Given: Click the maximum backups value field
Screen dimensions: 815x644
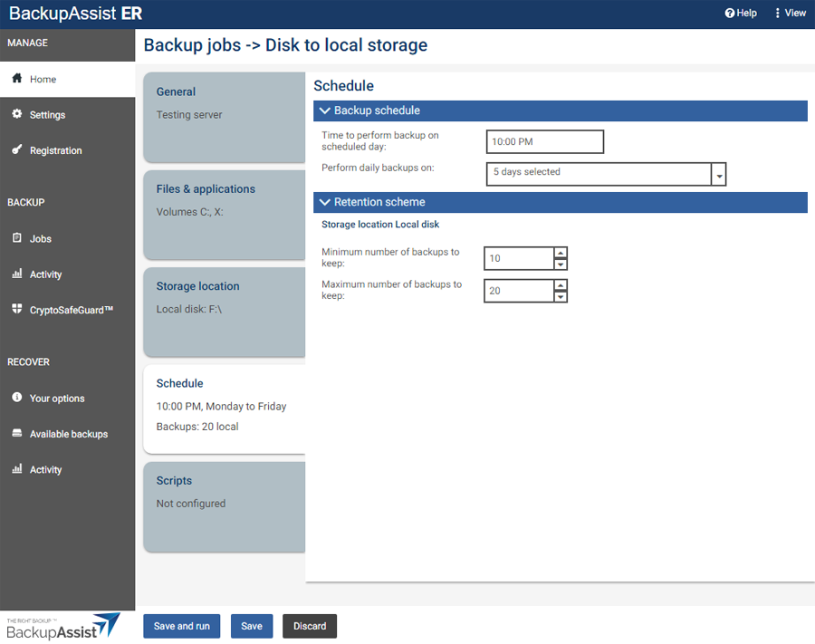Looking at the screenshot, I should click(519, 291).
